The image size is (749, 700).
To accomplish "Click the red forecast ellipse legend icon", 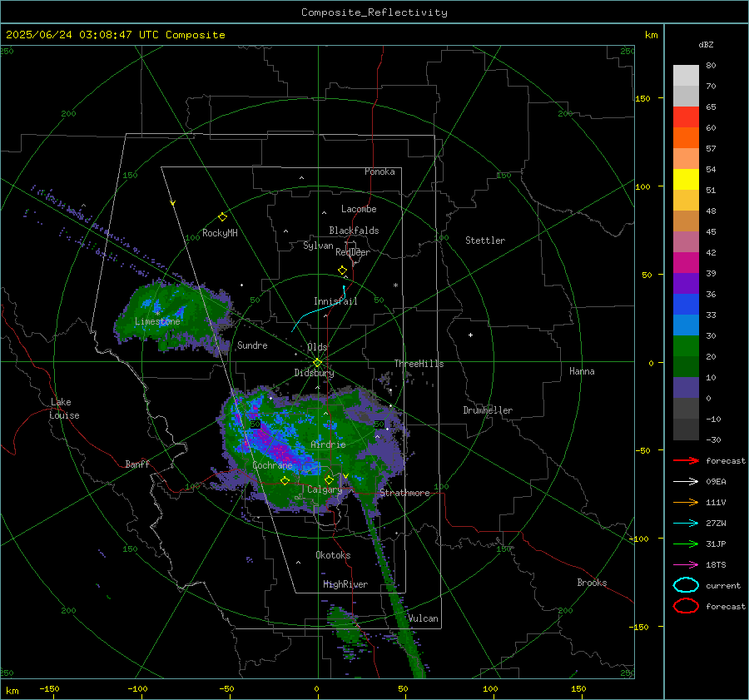I will [x=686, y=606].
